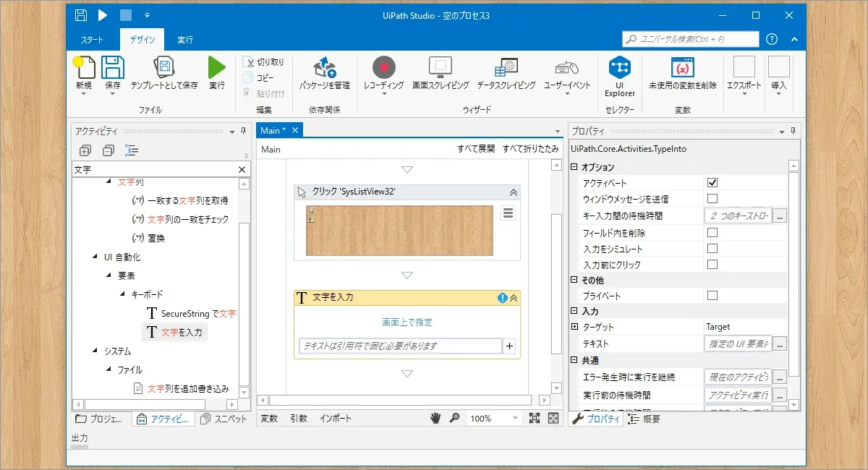The image size is (868, 470).
Task: Click エクスポート export icon
Action: (744, 67)
